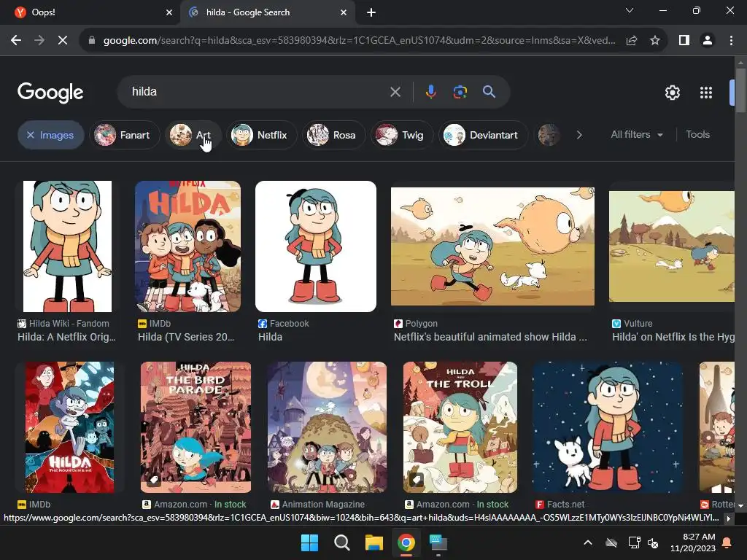
Task: Apply the Twig filter chip
Action: 402,135
